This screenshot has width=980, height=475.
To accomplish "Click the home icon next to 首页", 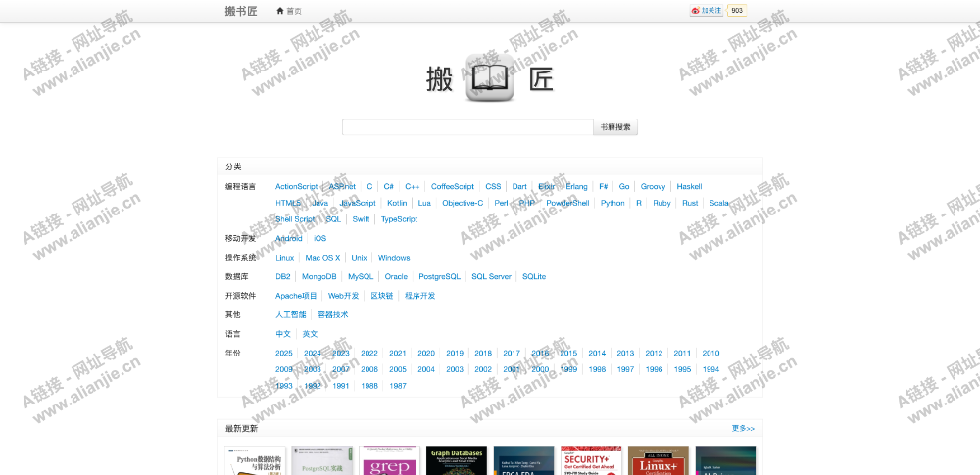I will 280,11.
